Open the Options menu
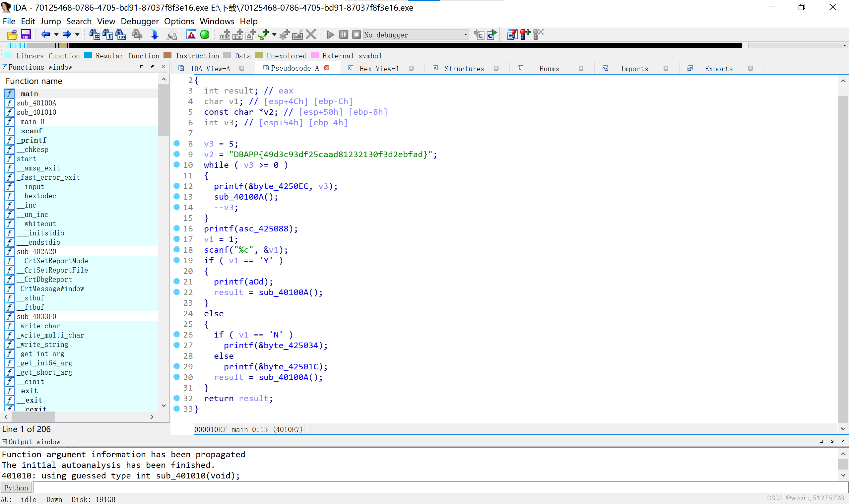 (179, 21)
